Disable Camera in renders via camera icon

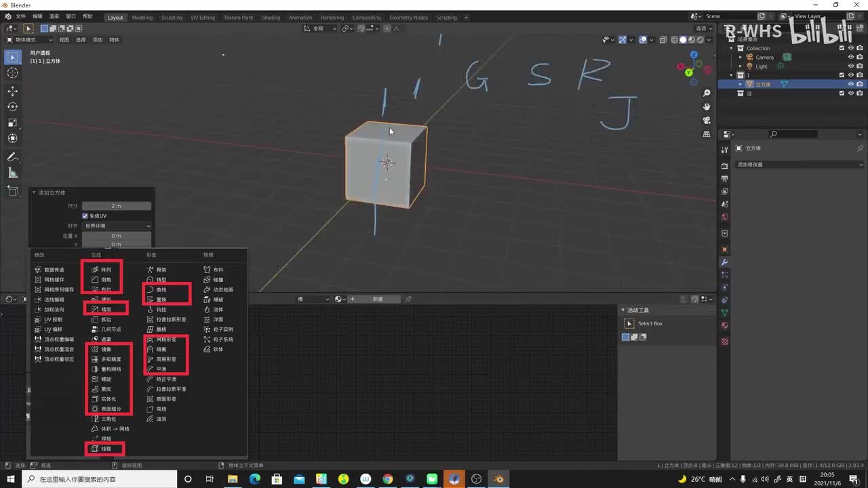coord(859,57)
